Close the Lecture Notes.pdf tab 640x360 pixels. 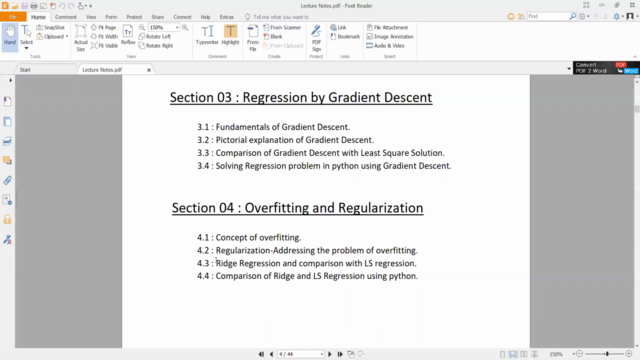[x=149, y=70]
